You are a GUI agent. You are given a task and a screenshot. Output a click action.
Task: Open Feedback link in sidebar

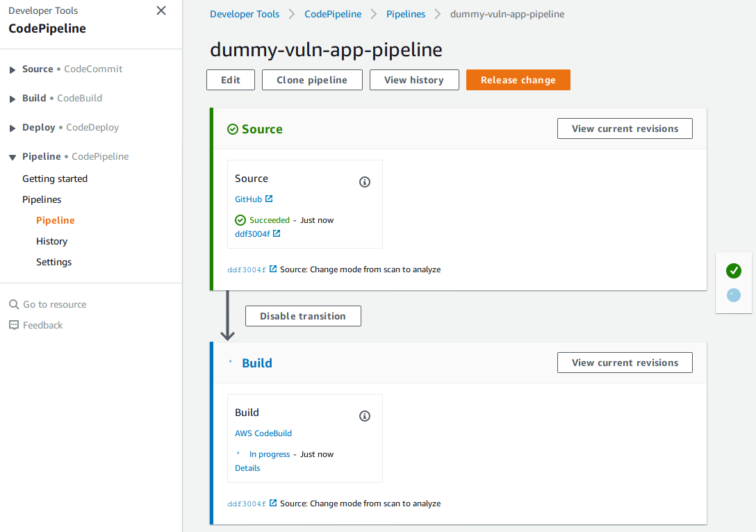coord(43,325)
